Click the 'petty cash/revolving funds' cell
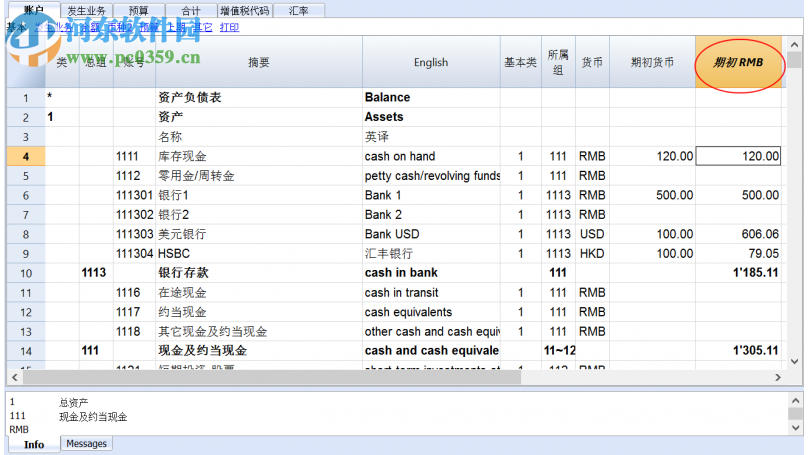The height and width of the screenshot is (455, 808). 431,176
